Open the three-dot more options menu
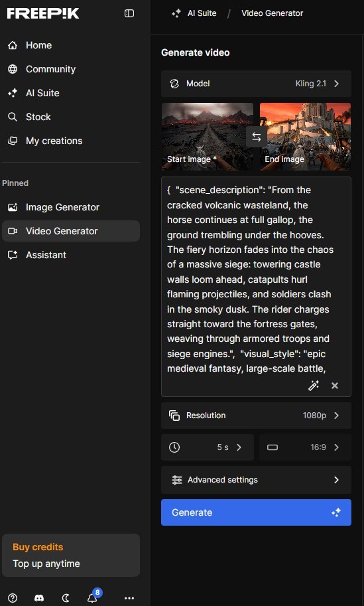The width and height of the screenshot is (364, 606). click(129, 598)
